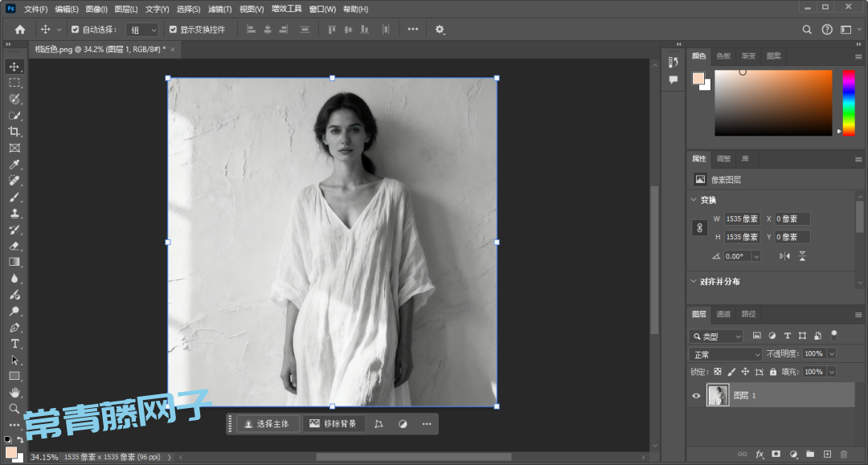This screenshot has height=465, width=868.
Task: Toggle the 自动选择 checkbox
Action: click(76, 30)
